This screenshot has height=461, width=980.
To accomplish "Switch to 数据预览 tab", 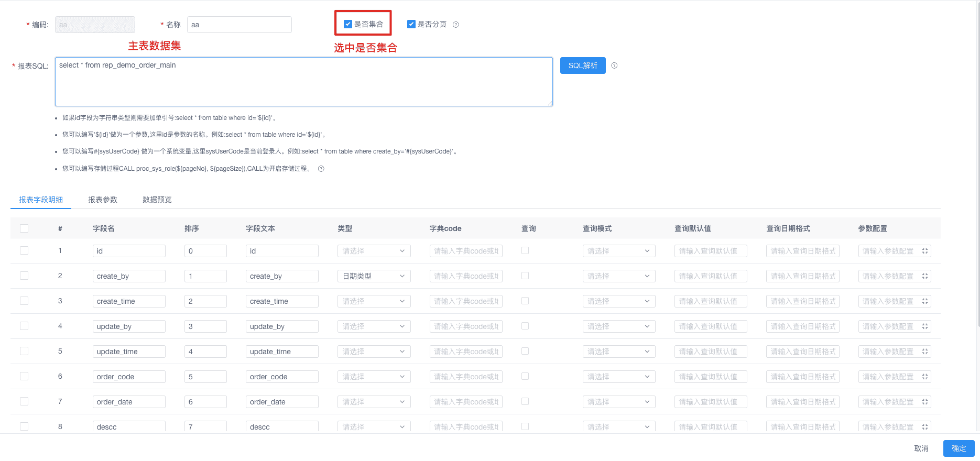I will (157, 200).
